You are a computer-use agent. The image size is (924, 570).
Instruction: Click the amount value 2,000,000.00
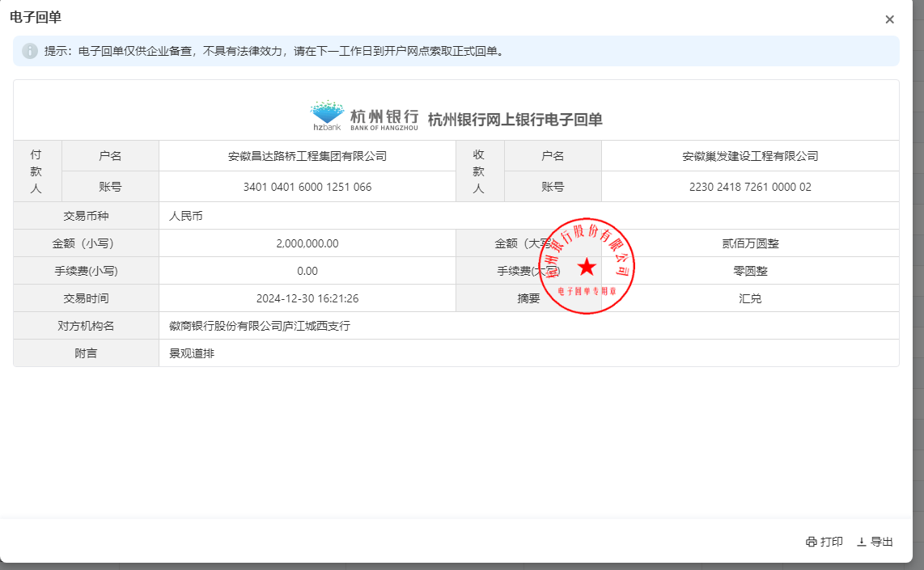point(307,243)
